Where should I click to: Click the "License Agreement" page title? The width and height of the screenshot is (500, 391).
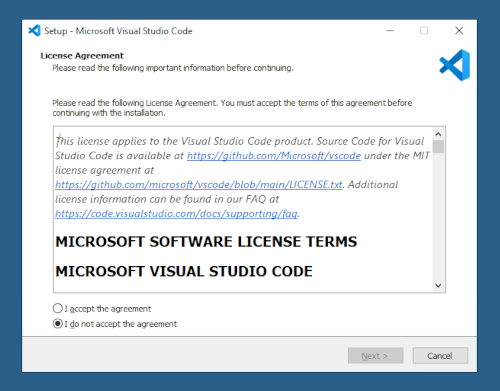point(82,56)
